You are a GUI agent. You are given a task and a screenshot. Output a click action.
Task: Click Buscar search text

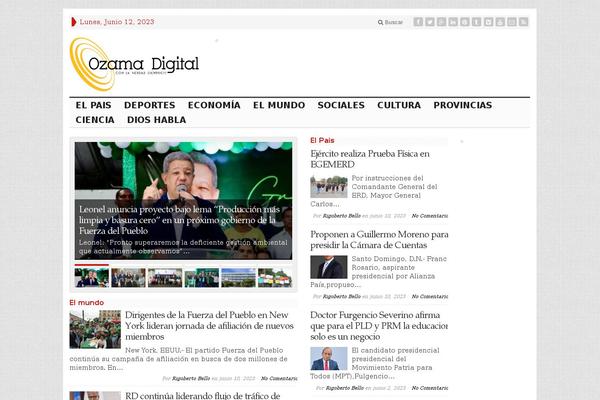click(393, 22)
